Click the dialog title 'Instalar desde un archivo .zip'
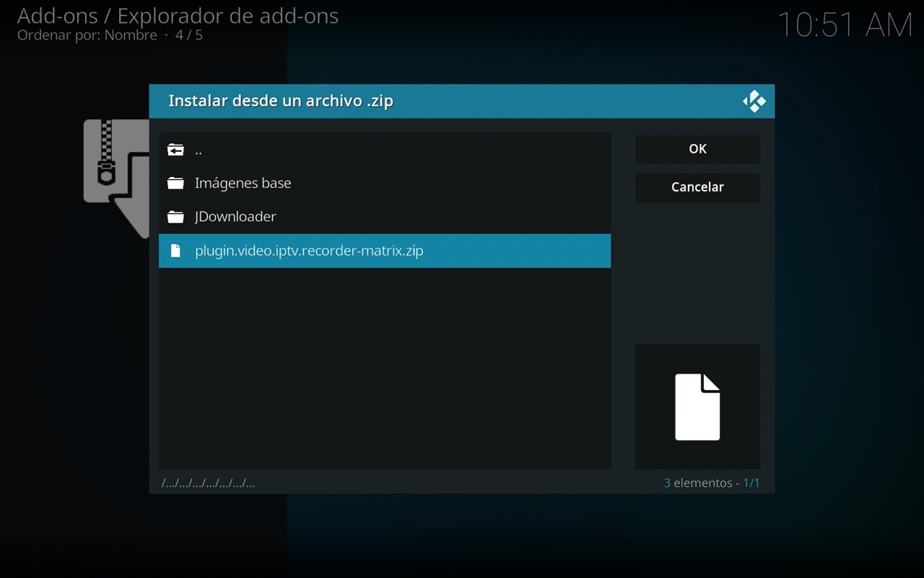The image size is (924, 578). (x=280, y=100)
